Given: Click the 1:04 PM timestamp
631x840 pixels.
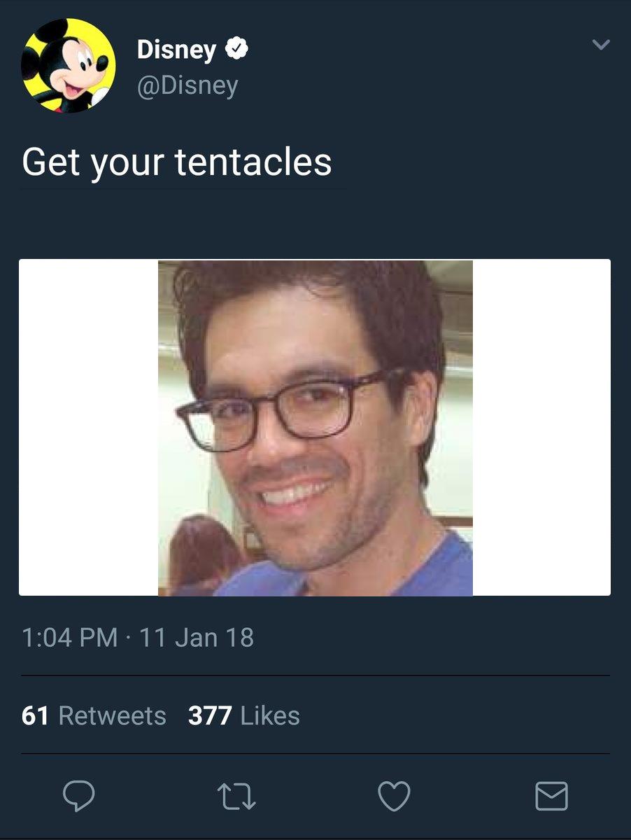Looking at the screenshot, I should point(70,638).
